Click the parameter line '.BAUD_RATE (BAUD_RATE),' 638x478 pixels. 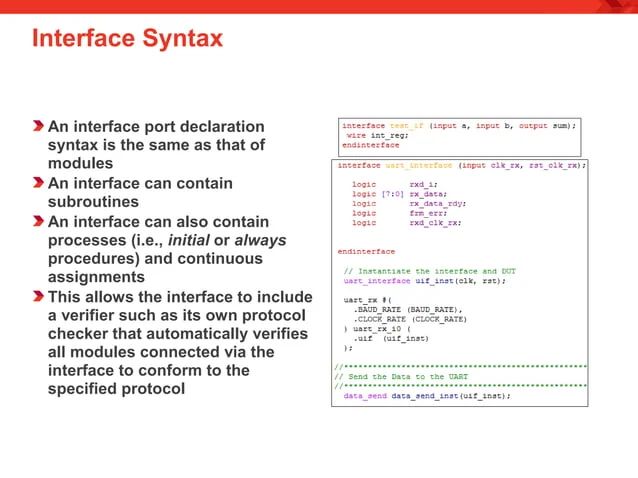408,310
